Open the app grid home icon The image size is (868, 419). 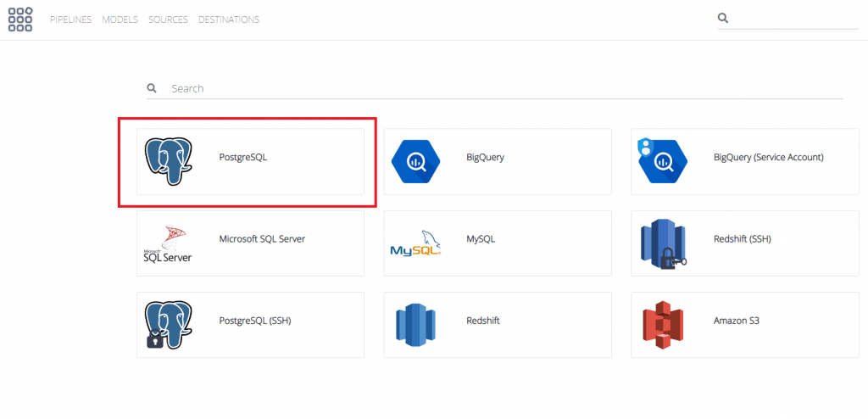pyautogui.click(x=20, y=20)
